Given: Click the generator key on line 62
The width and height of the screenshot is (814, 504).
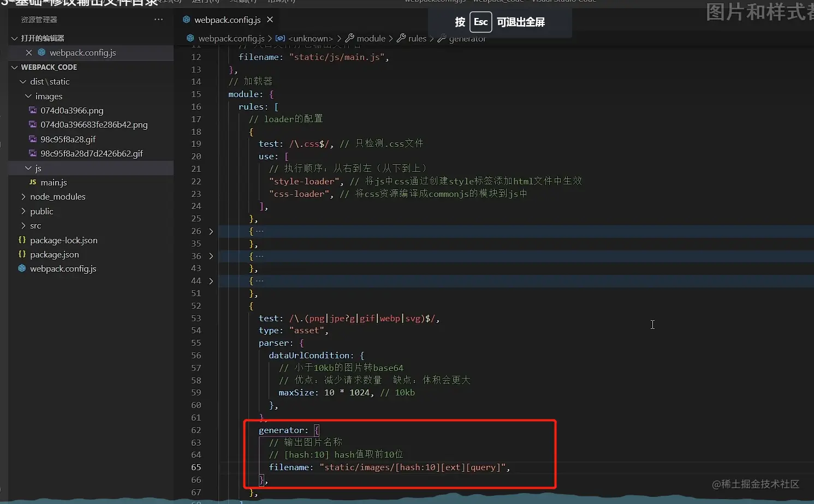Looking at the screenshot, I should (x=281, y=430).
